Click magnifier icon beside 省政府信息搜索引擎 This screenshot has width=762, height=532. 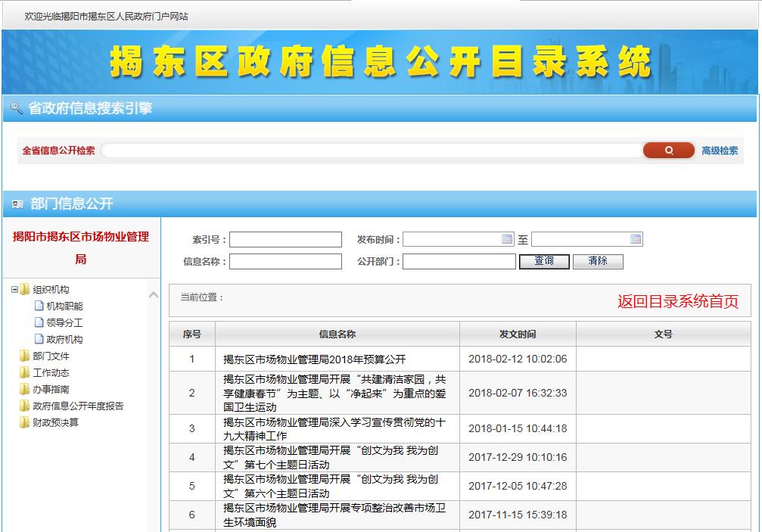click(17, 108)
